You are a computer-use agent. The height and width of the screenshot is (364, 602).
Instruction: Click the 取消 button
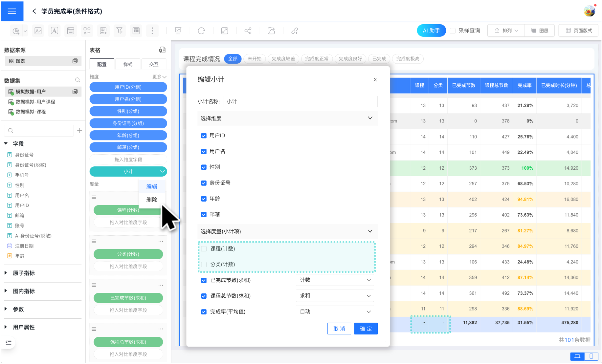coord(339,329)
